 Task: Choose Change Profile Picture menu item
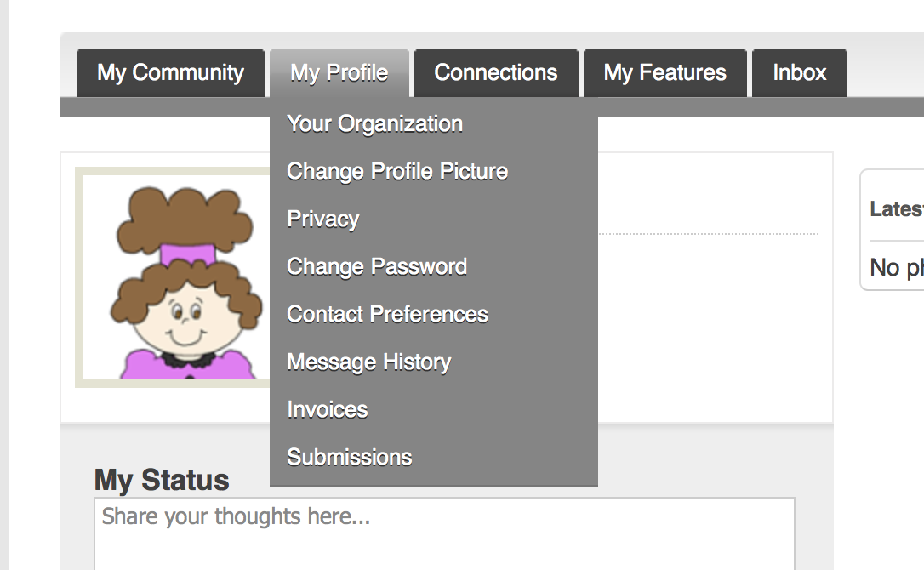397,172
